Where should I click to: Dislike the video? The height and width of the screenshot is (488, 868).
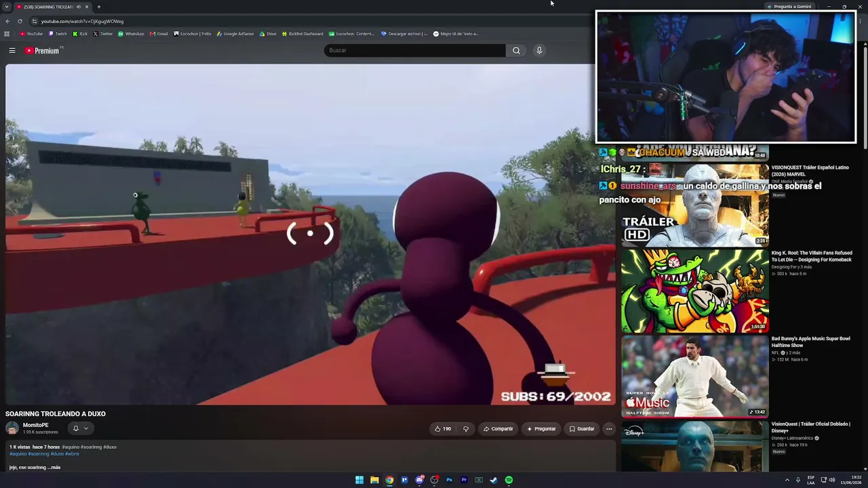pyautogui.click(x=466, y=428)
